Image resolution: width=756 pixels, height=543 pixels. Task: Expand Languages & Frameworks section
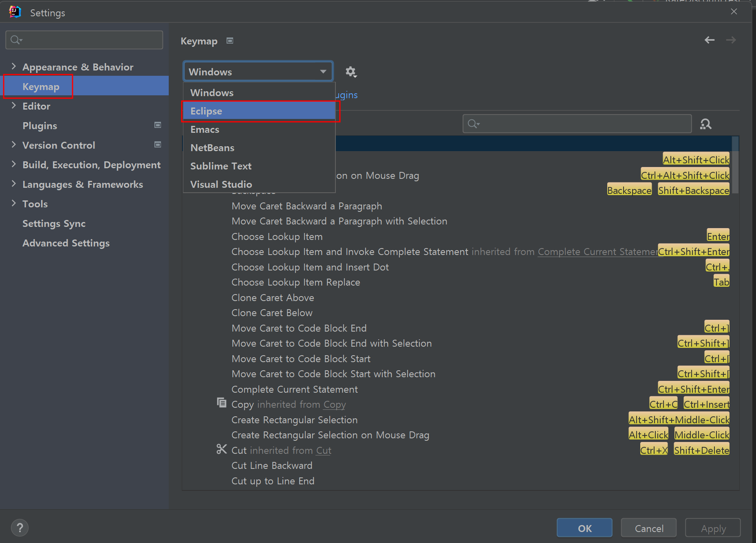tap(14, 184)
